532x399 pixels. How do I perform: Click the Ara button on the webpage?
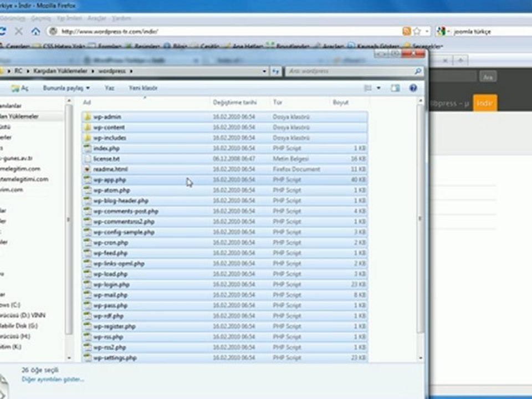(x=488, y=78)
